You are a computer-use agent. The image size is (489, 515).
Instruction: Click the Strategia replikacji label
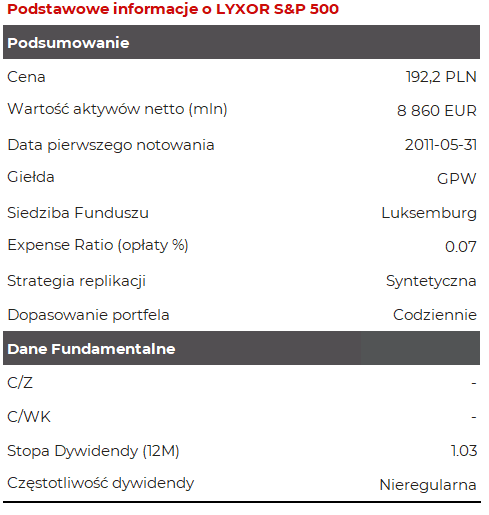(77, 281)
